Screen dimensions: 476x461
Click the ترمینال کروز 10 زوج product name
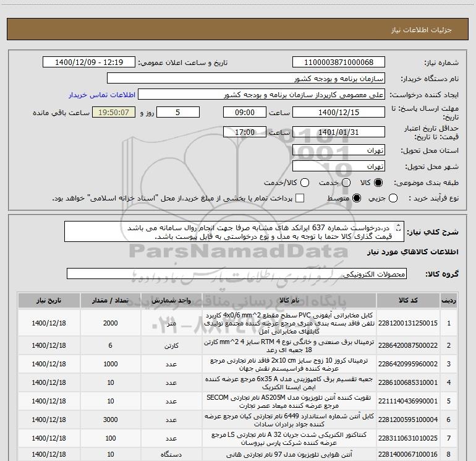[x=289, y=364]
